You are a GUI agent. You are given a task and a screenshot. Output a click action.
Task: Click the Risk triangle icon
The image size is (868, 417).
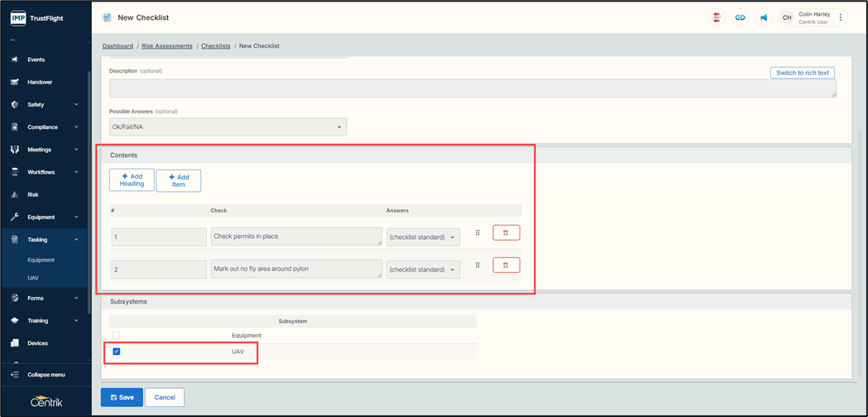[x=15, y=195]
